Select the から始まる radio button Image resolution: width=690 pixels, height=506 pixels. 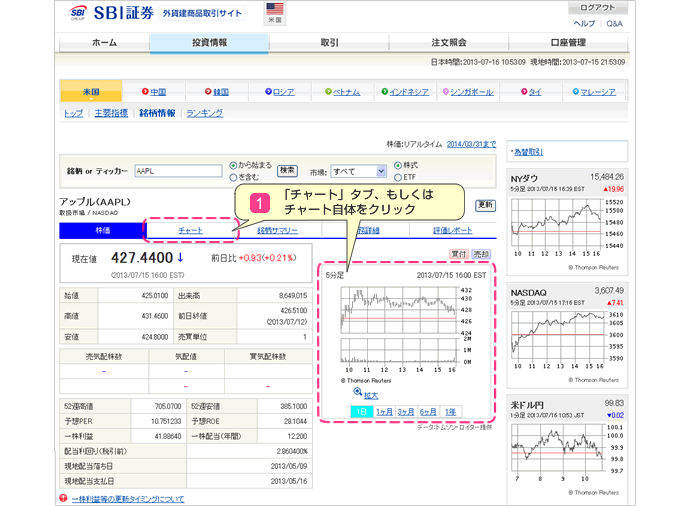tap(234, 166)
